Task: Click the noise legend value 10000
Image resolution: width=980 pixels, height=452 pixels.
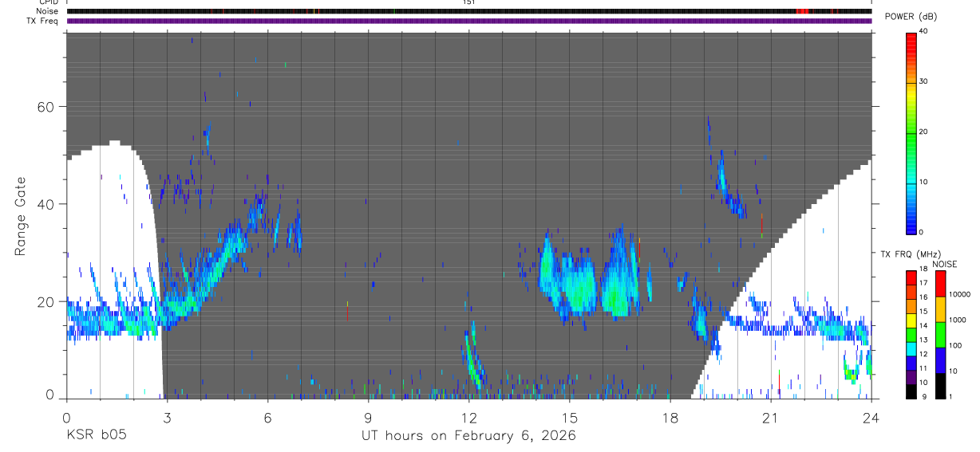Action: tap(959, 294)
